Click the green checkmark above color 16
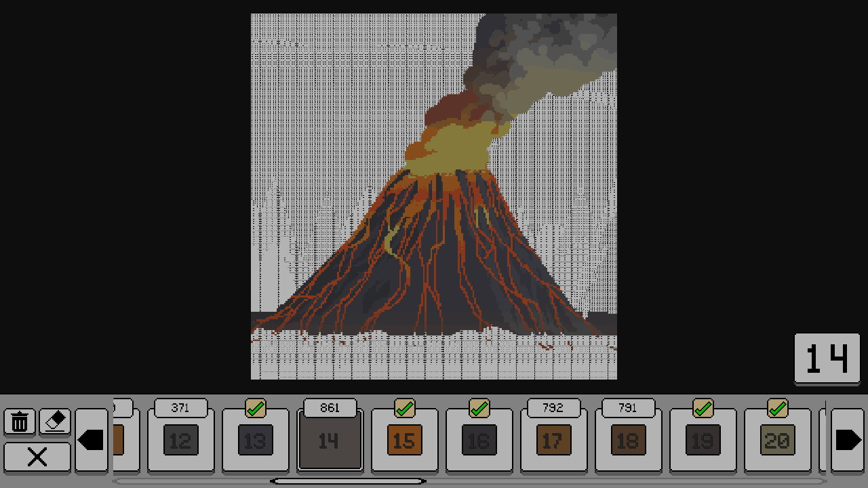 pyautogui.click(x=479, y=408)
